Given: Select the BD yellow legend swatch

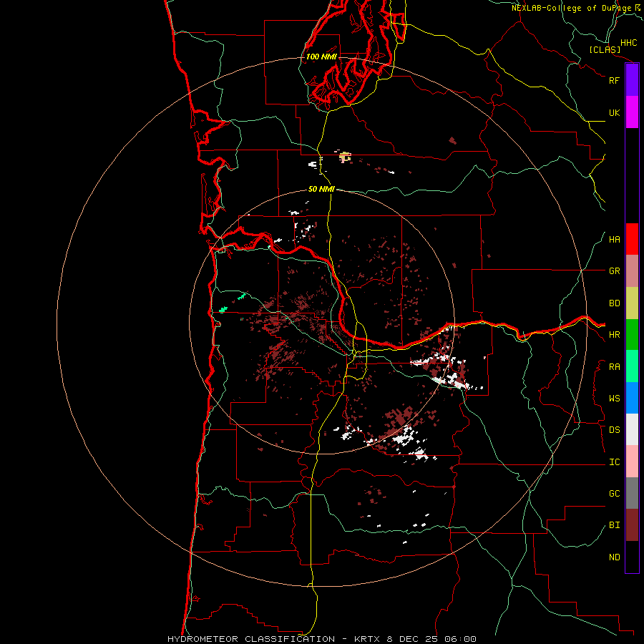Looking at the screenshot, I should pyautogui.click(x=632, y=303).
